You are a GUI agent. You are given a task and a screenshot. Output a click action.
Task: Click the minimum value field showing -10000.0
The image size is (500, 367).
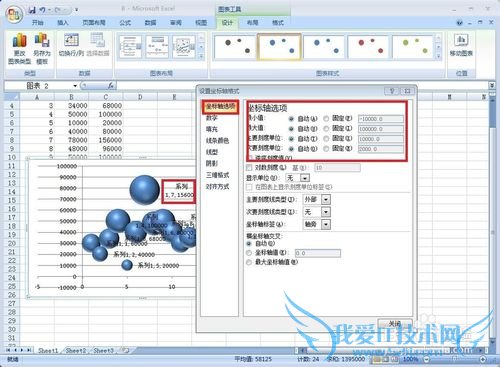click(381, 119)
